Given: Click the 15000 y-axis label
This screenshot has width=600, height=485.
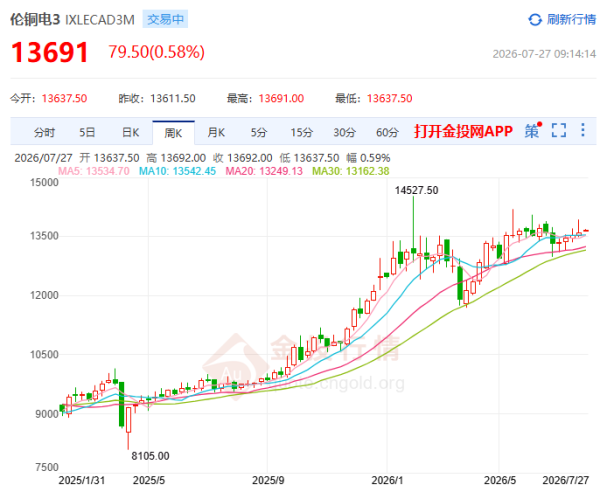Looking at the screenshot, I should pyautogui.click(x=44, y=182).
